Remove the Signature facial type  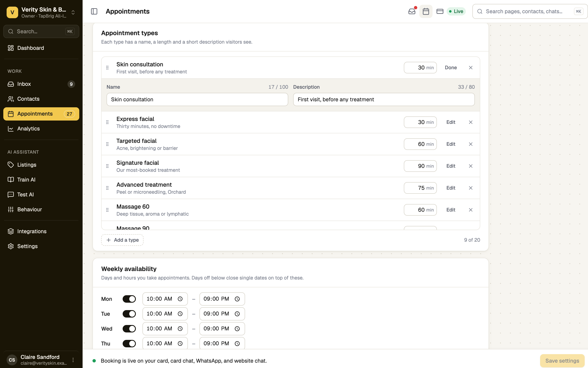coord(471,166)
